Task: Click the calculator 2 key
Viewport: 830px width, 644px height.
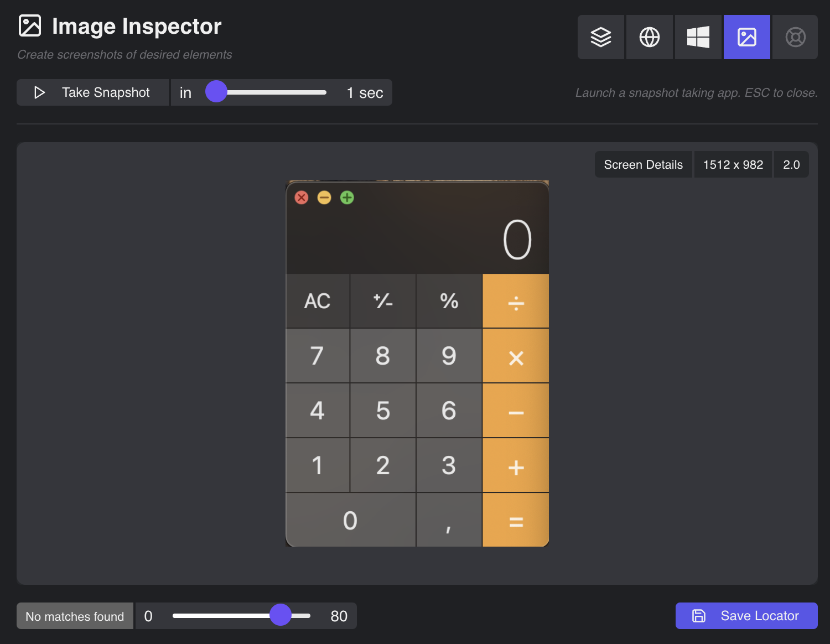Action: (x=383, y=465)
